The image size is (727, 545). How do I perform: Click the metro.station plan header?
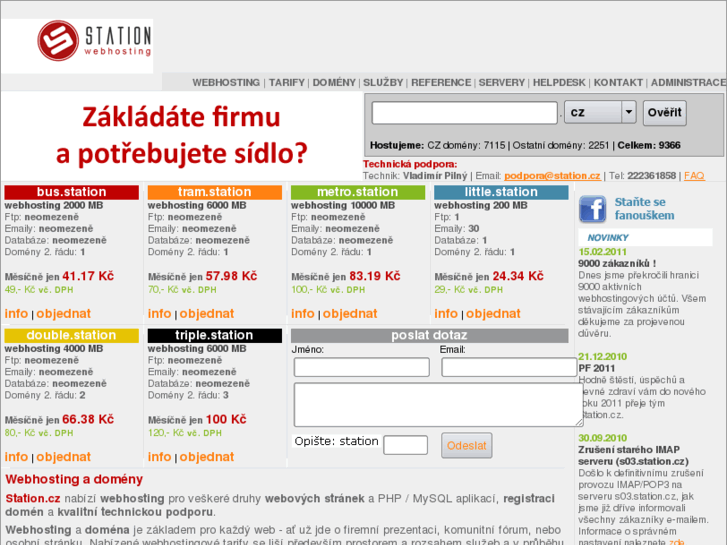(358, 192)
